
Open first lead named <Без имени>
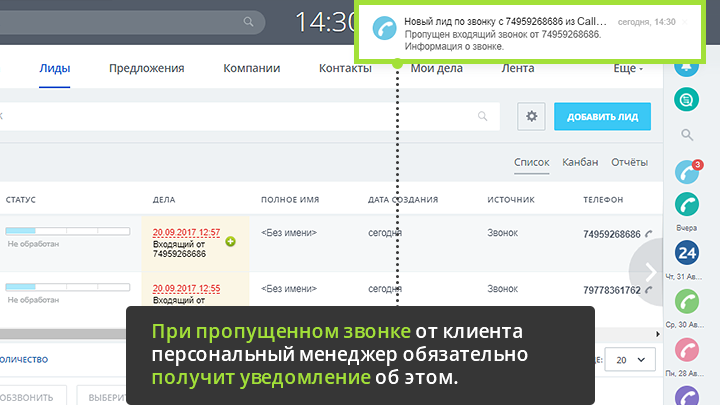(289, 233)
